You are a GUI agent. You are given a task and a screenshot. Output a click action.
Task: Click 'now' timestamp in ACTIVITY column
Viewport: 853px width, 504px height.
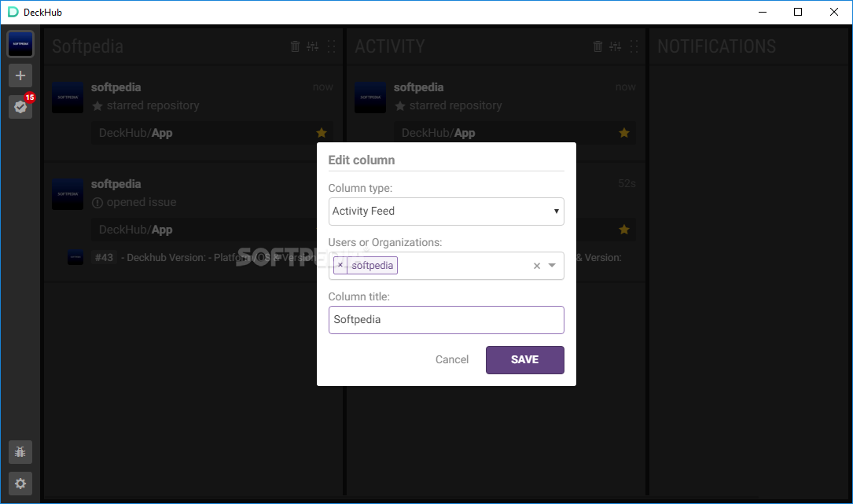pos(626,87)
